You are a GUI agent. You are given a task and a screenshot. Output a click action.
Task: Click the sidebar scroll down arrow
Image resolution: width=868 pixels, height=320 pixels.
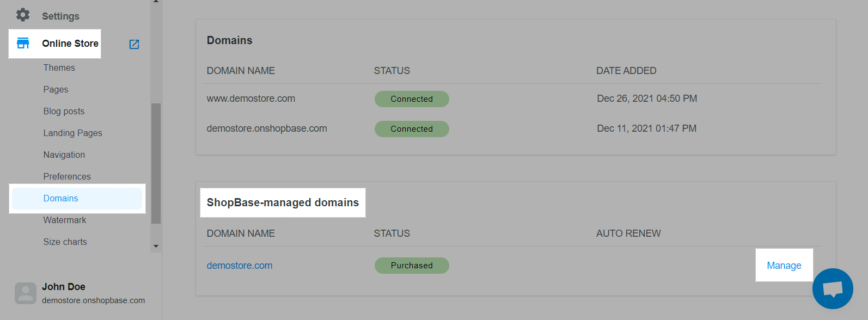pyautogui.click(x=156, y=247)
